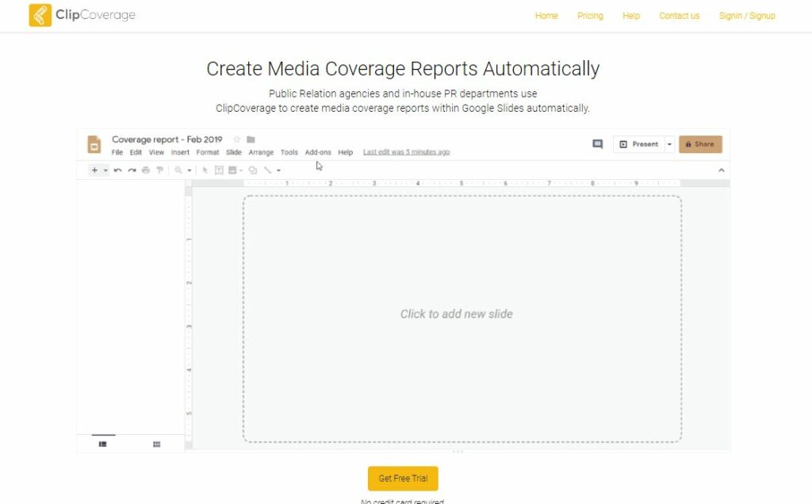
Task: Go to the Home nav link
Action: pyautogui.click(x=546, y=16)
